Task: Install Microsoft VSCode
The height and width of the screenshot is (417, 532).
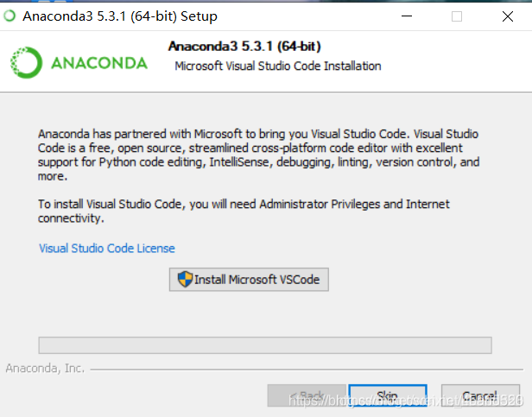Action: tap(249, 279)
